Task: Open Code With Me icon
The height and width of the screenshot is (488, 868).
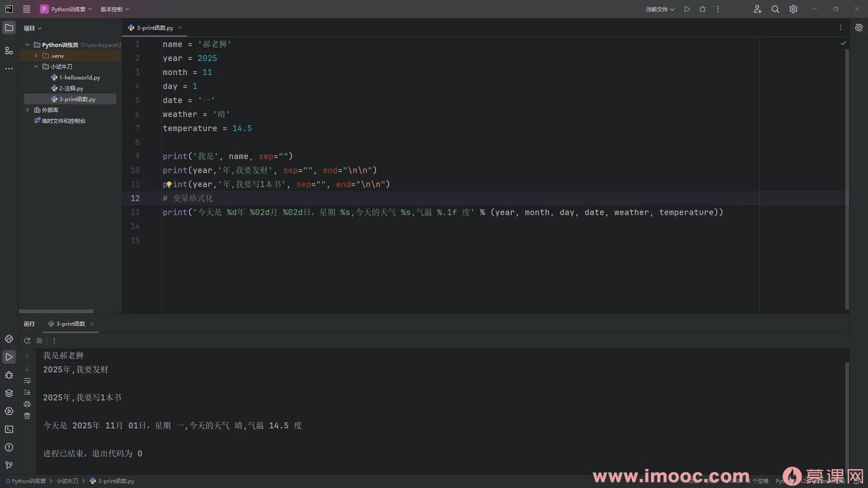Action: click(x=758, y=9)
